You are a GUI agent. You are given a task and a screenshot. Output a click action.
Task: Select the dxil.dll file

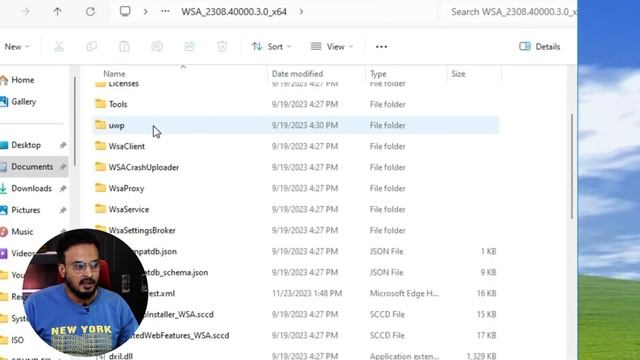click(120, 356)
